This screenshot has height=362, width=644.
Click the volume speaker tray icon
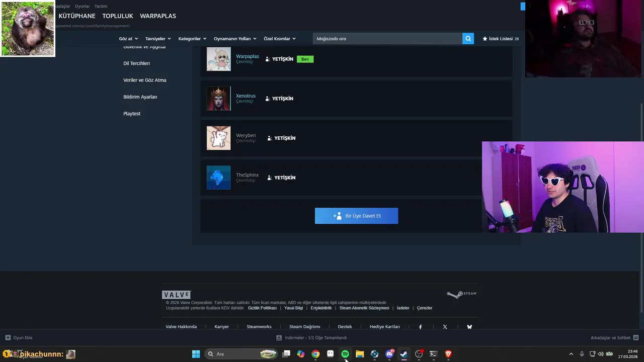coord(600,354)
